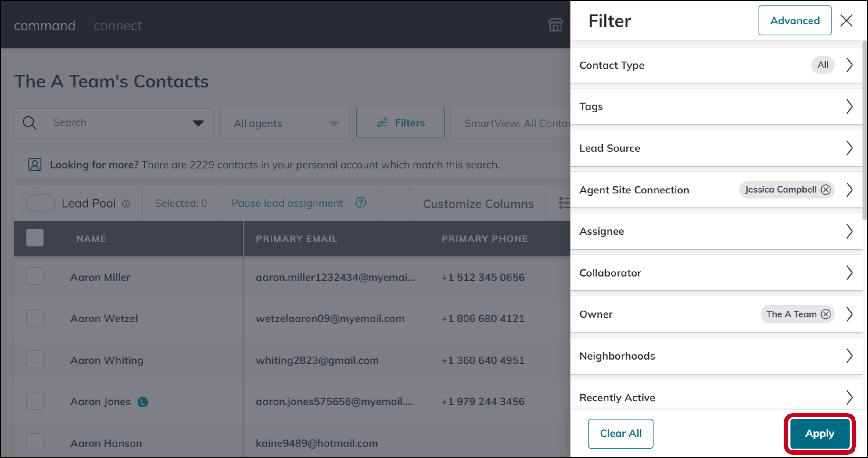Close the Filter panel
868x458 pixels.
(x=846, y=20)
